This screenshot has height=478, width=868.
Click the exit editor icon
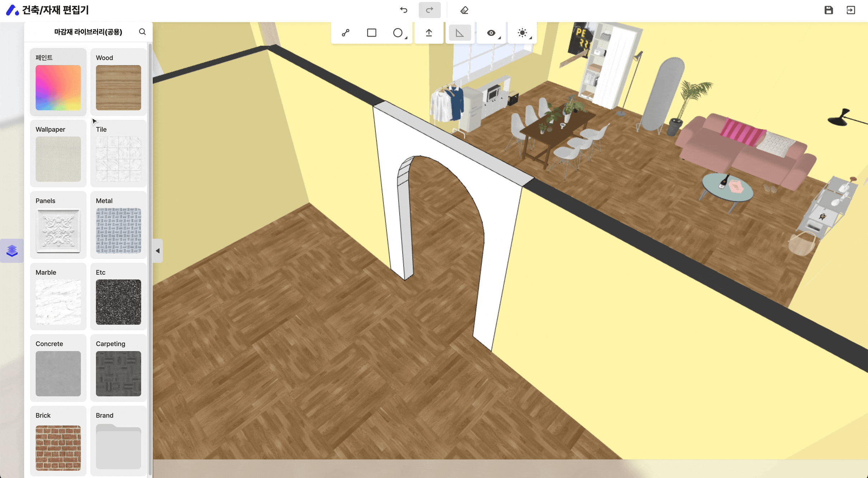click(x=851, y=10)
